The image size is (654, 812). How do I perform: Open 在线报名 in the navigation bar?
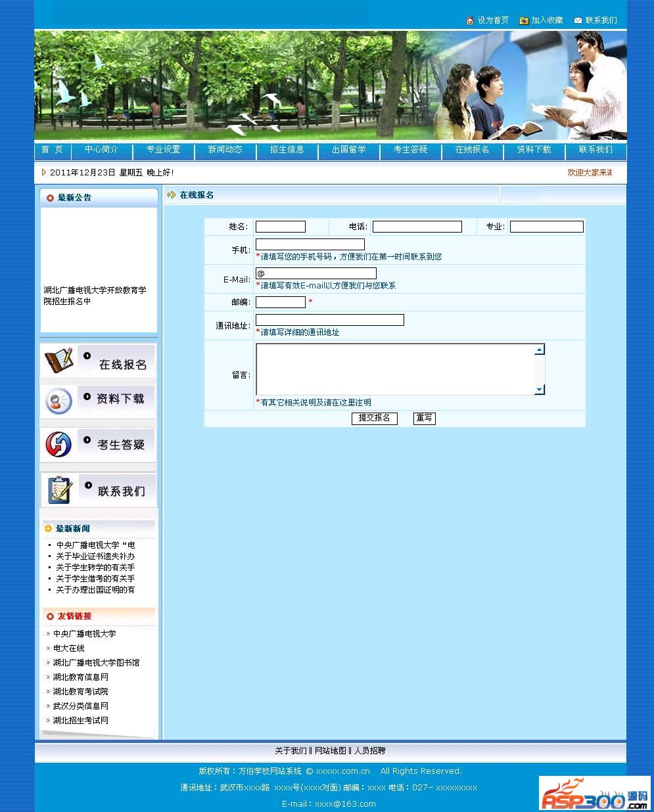(472, 150)
